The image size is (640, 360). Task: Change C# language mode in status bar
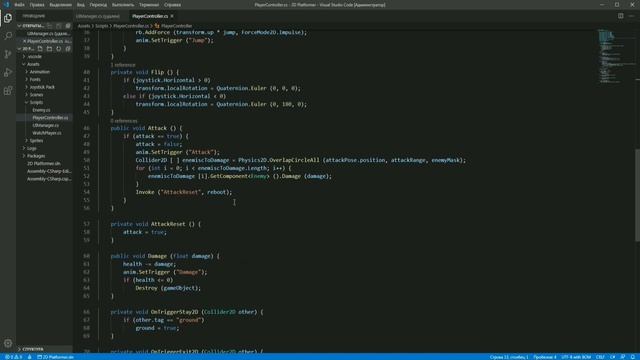coord(613,357)
